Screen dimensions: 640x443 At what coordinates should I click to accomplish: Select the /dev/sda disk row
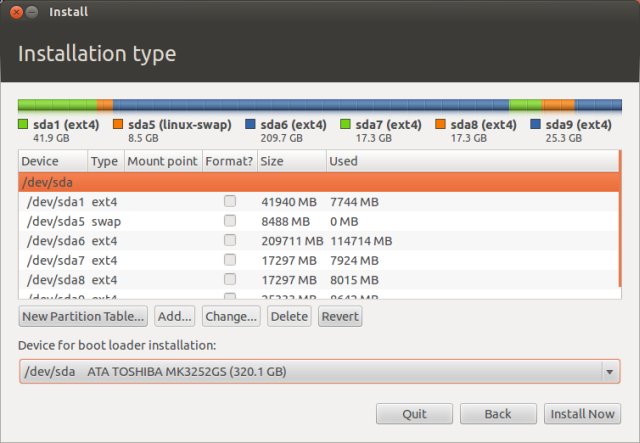click(x=318, y=182)
